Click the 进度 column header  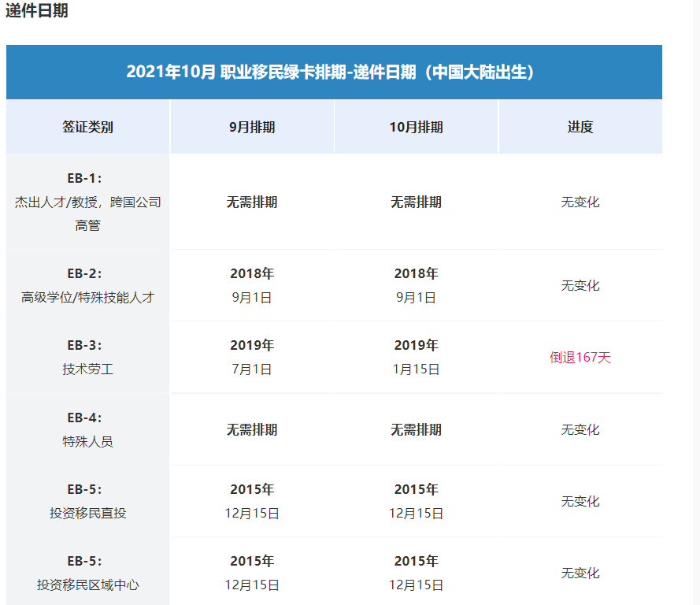(580, 127)
